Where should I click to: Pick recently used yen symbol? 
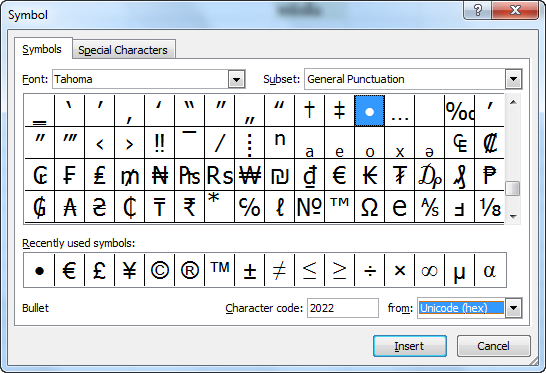129,270
